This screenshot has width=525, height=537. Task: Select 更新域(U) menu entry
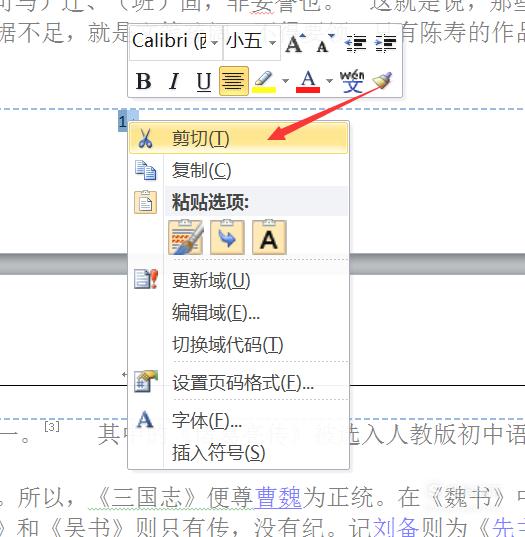pyautogui.click(x=238, y=280)
